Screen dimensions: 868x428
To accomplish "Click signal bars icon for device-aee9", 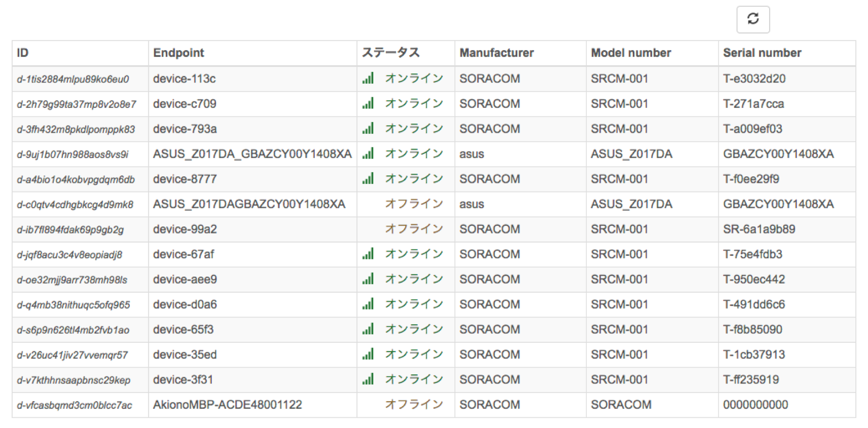I will 368,279.
